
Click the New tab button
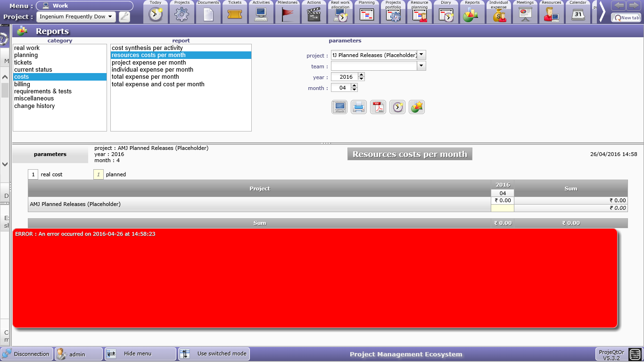[626, 17]
